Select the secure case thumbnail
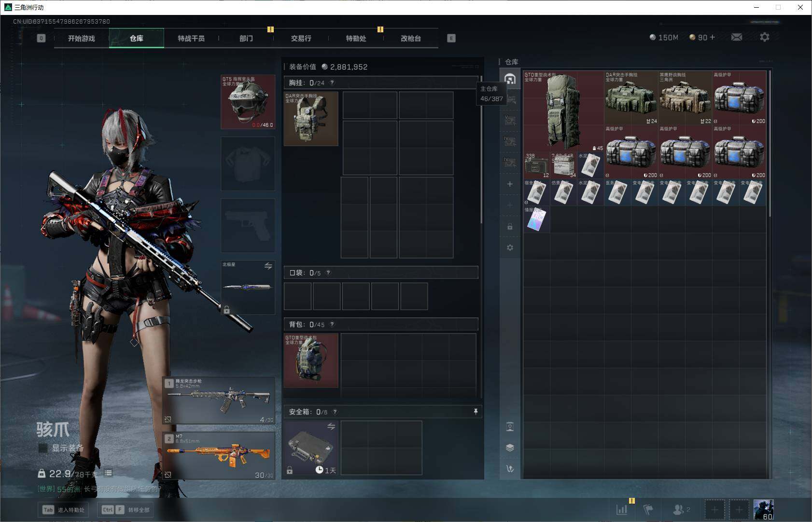Viewport: 812px width, 522px height. pyautogui.click(x=311, y=448)
